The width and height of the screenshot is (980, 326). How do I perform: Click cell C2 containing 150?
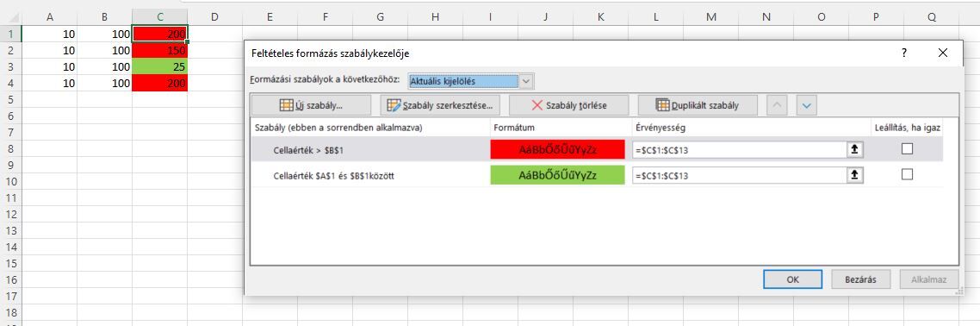tap(160, 50)
